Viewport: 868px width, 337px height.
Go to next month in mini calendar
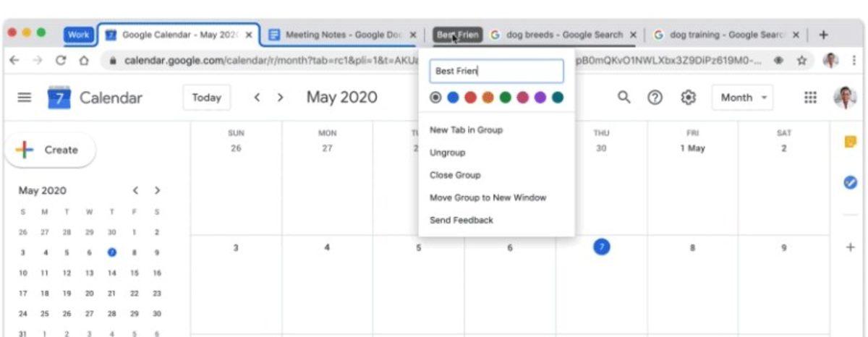(x=157, y=191)
